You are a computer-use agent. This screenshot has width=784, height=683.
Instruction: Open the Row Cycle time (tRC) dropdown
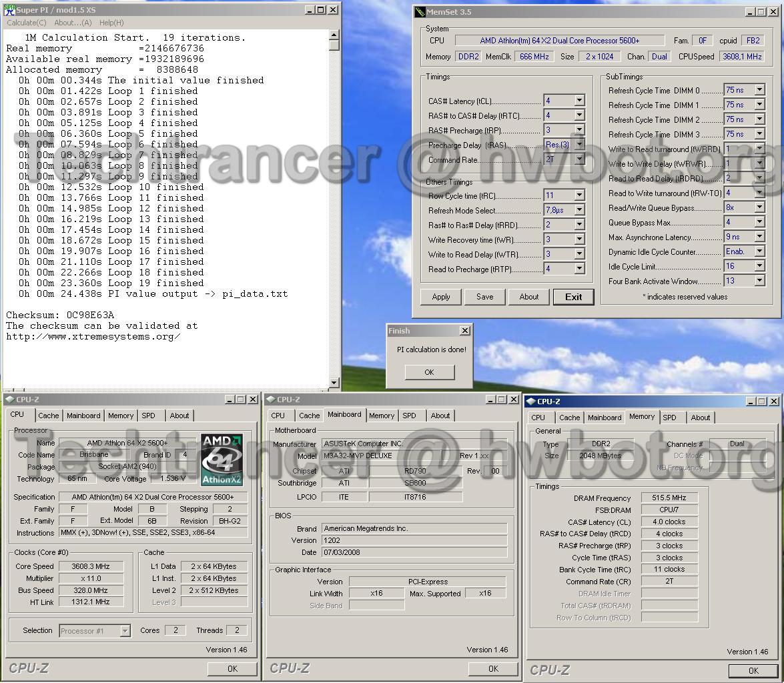coord(579,195)
